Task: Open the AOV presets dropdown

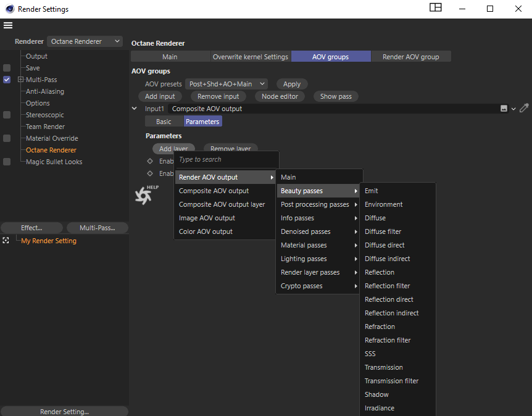Action: [x=227, y=84]
